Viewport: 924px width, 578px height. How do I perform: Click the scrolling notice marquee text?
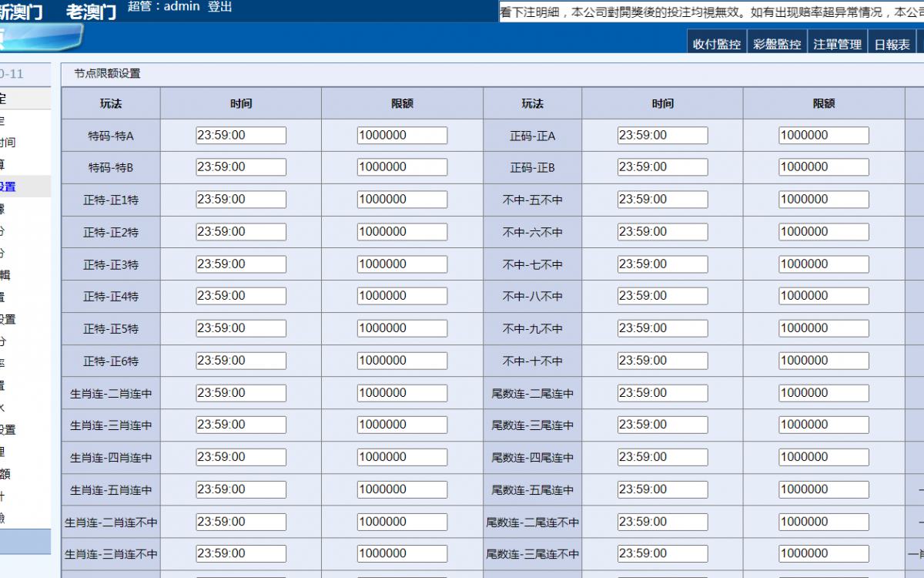click(x=711, y=12)
